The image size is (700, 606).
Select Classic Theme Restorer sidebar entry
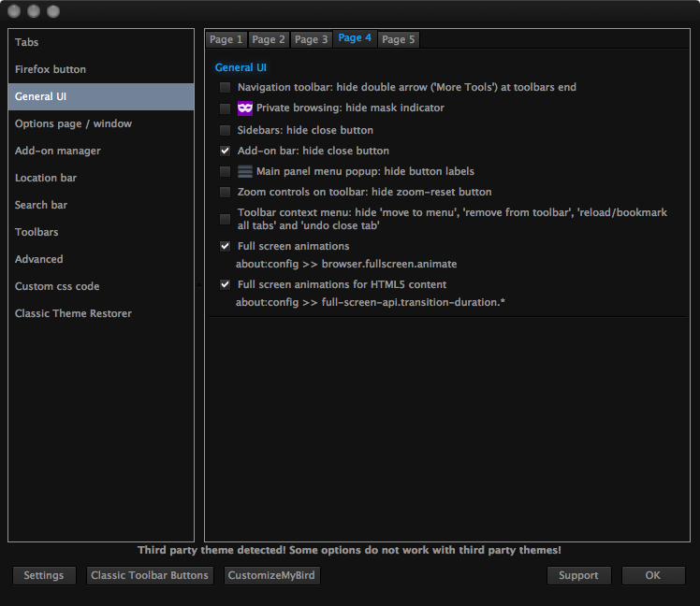[x=101, y=313]
